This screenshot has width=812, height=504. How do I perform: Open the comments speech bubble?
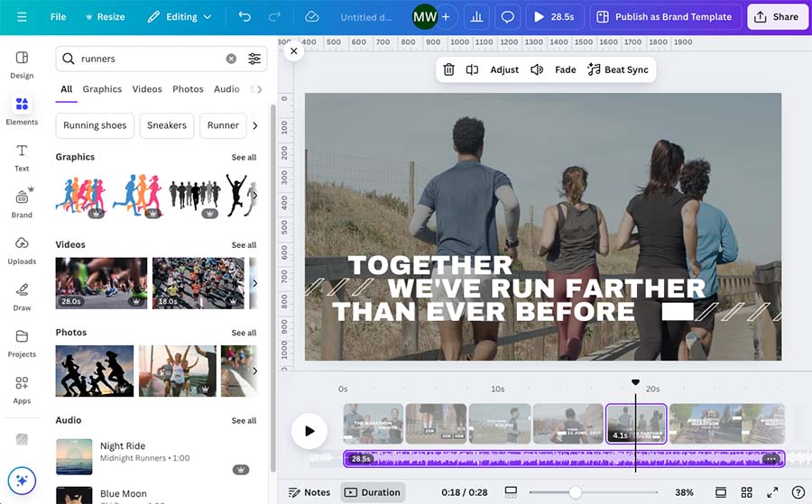[x=507, y=17]
